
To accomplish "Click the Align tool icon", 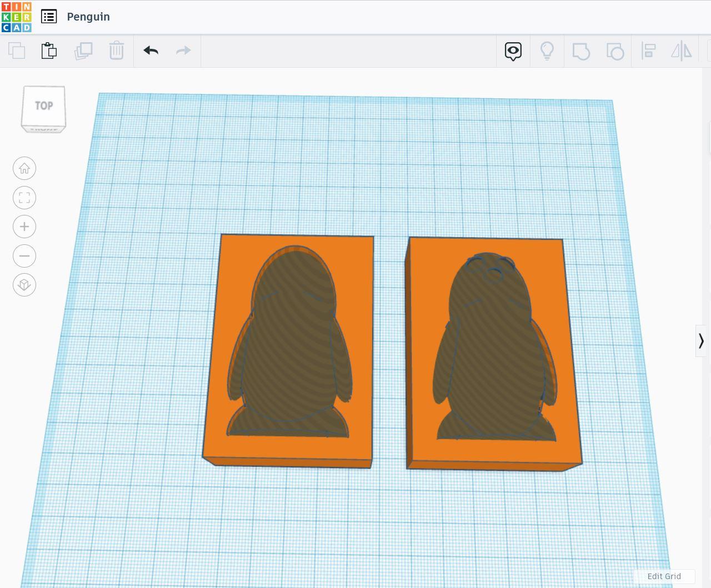I will tap(649, 51).
